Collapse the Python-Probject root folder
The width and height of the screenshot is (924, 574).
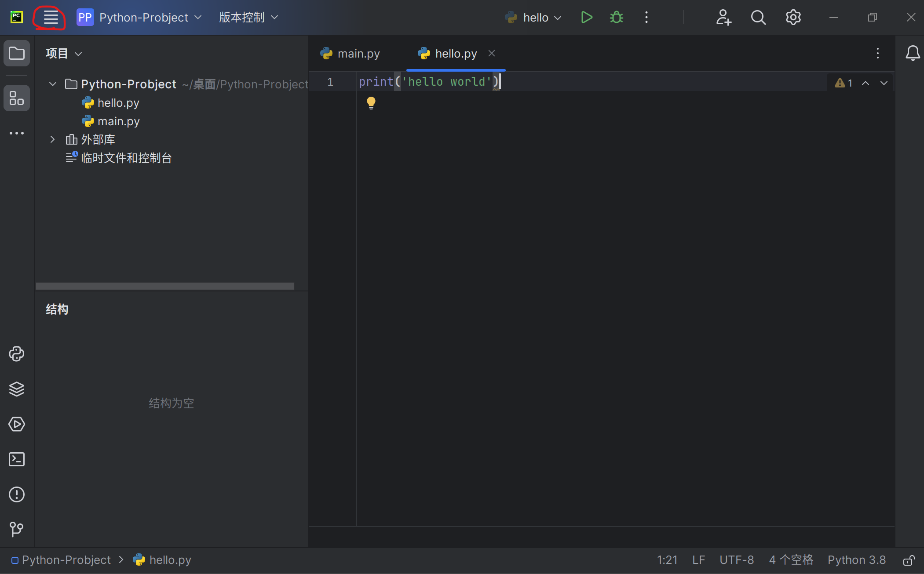pos(53,84)
